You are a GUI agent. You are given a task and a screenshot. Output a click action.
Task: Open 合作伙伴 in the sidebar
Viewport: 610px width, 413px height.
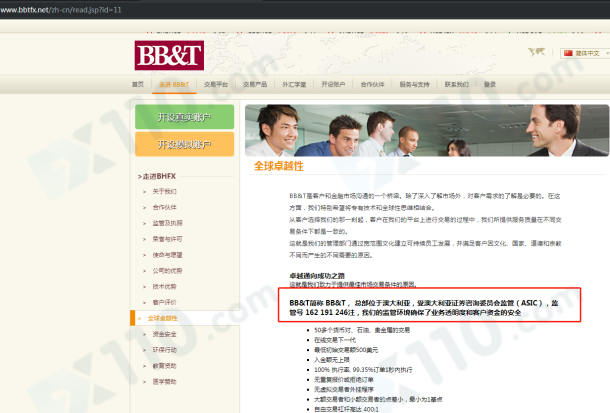164,207
